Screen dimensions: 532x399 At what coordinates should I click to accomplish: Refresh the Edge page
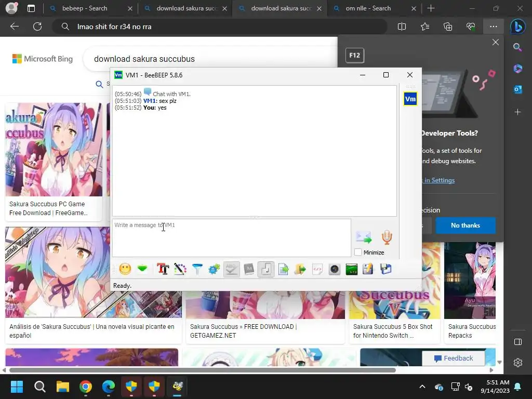37,26
